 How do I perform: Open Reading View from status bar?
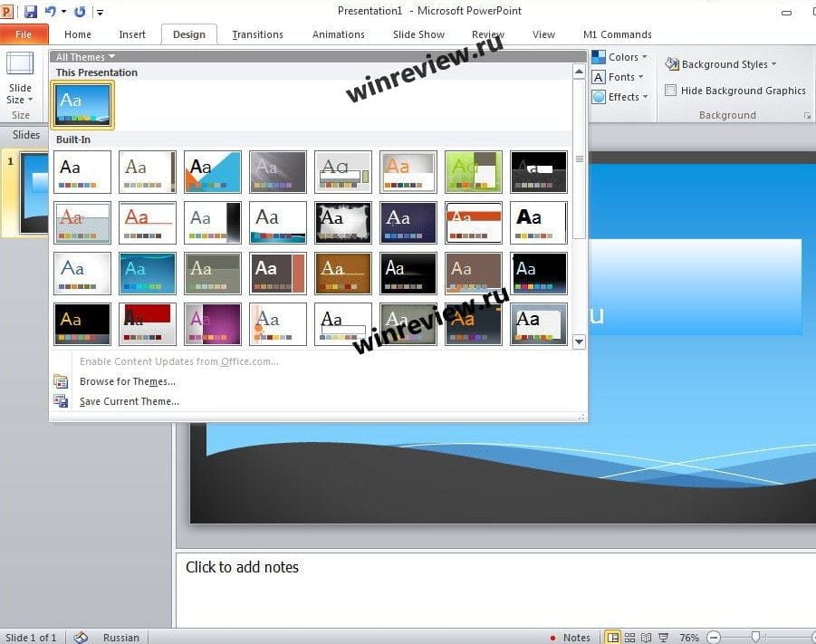click(647, 638)
